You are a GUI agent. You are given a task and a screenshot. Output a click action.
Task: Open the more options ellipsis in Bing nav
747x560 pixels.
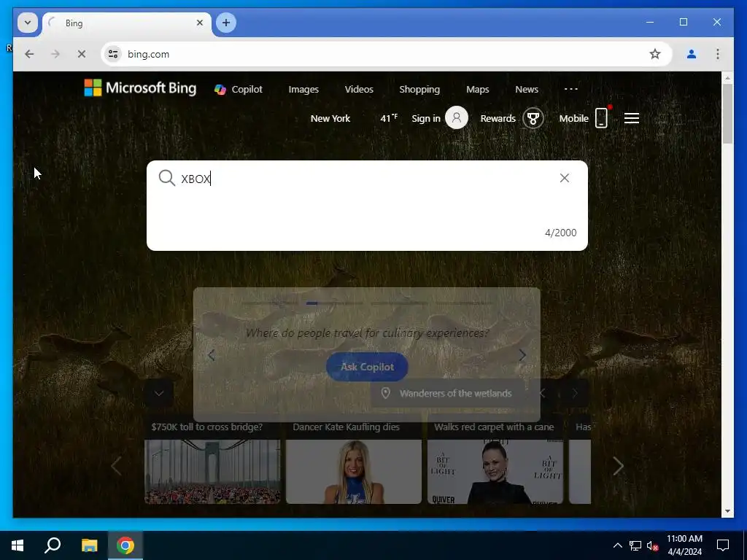tap(570, 89)
